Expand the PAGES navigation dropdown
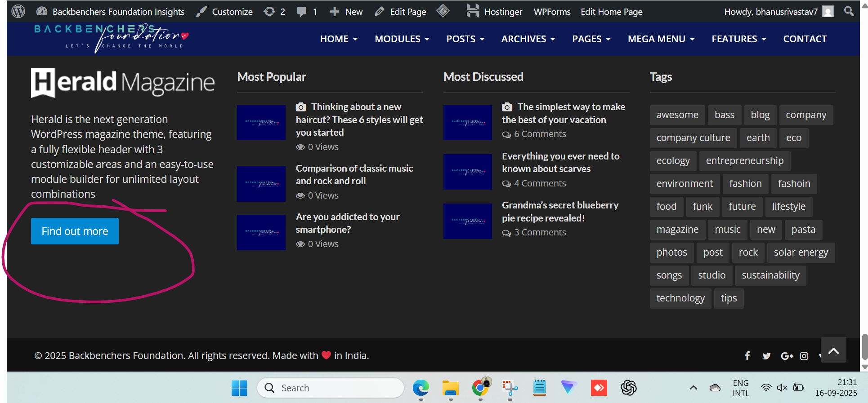This screenshot has height=403, width=868. 591,39
